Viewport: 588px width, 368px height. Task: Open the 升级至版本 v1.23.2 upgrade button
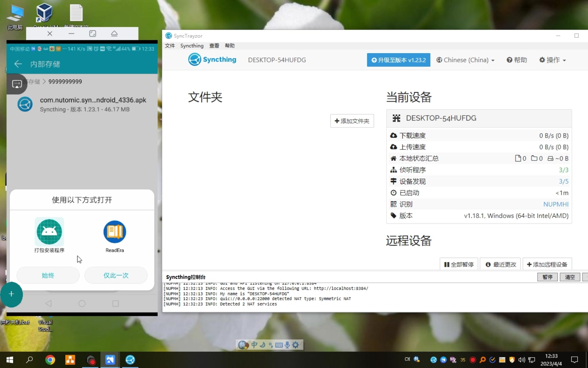[x=398, y=60]
